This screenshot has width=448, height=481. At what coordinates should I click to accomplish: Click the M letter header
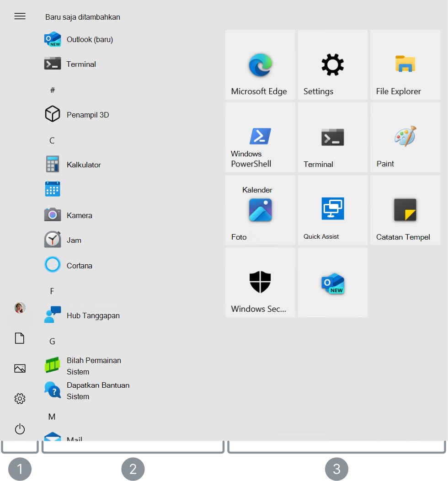coord(52,417)
